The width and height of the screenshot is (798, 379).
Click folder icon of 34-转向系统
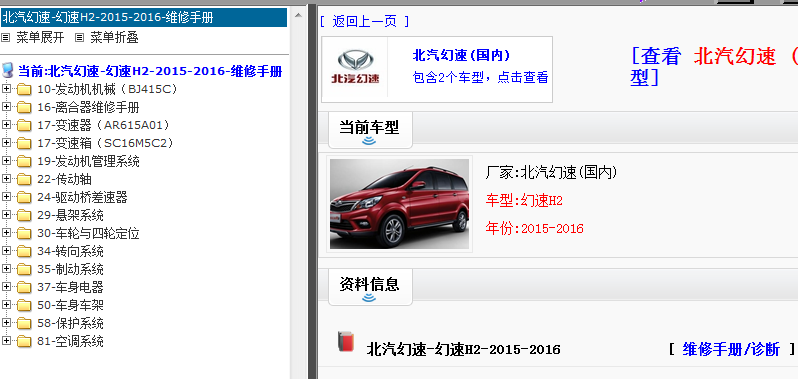[x=24, y=252]
